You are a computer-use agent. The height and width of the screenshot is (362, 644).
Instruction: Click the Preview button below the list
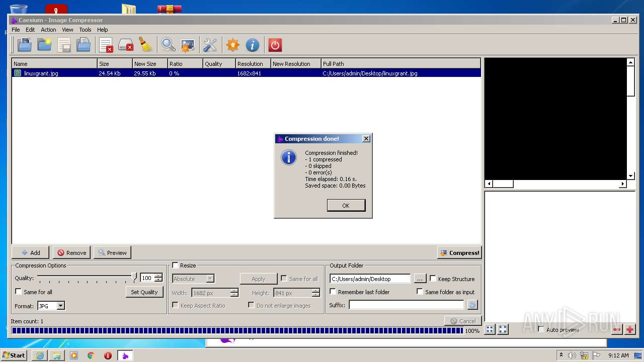(x=112, y=252)
